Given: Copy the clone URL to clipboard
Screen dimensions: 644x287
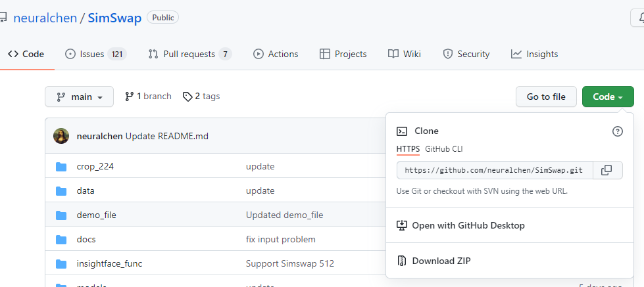Looking at the screenshot, I should click(x=607, y=170).
